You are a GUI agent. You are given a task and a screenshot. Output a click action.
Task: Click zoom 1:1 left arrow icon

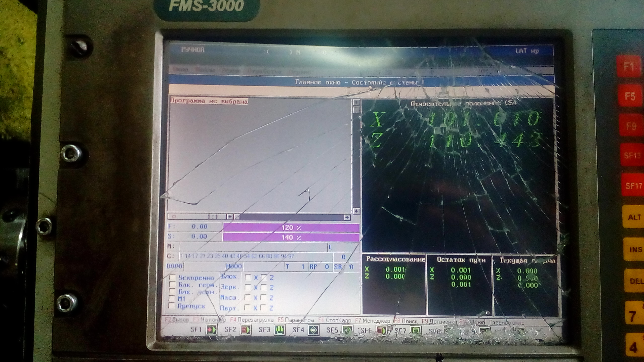(229, 216)
